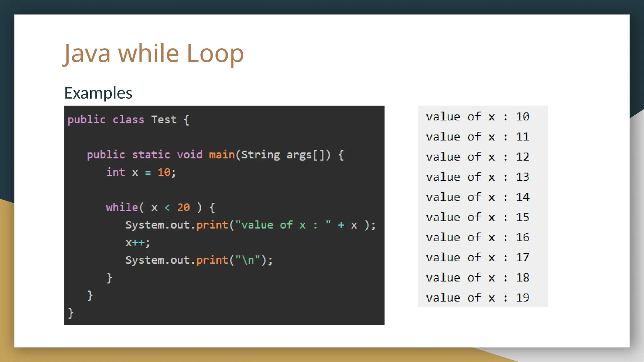644x362 pixels.
Task: Click the output line 'value of x : 13'
Action: (478, 177)
